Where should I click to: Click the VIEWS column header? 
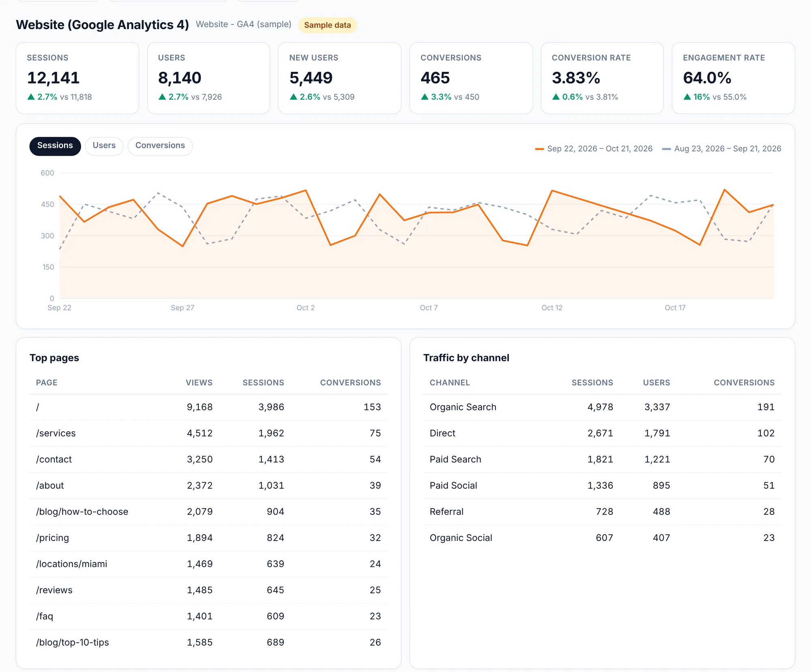click(x=199, y=383)
